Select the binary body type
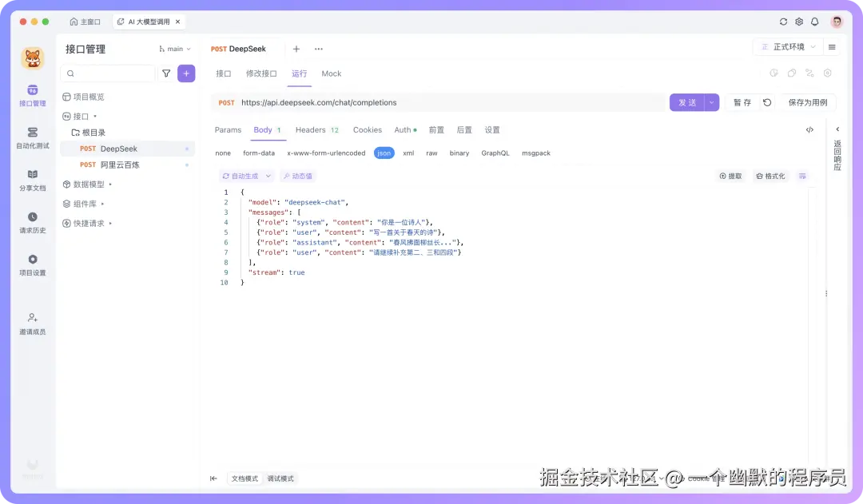This screenshot has height=504, width=863. point(459,153)
